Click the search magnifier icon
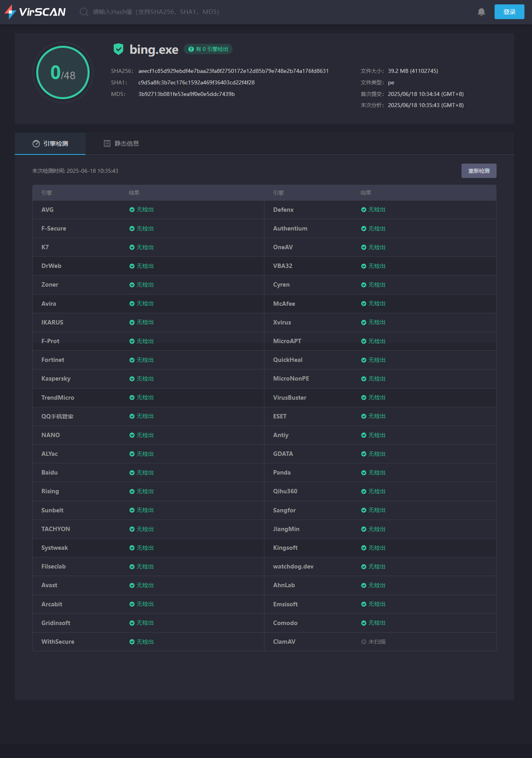 click(84, 12)
